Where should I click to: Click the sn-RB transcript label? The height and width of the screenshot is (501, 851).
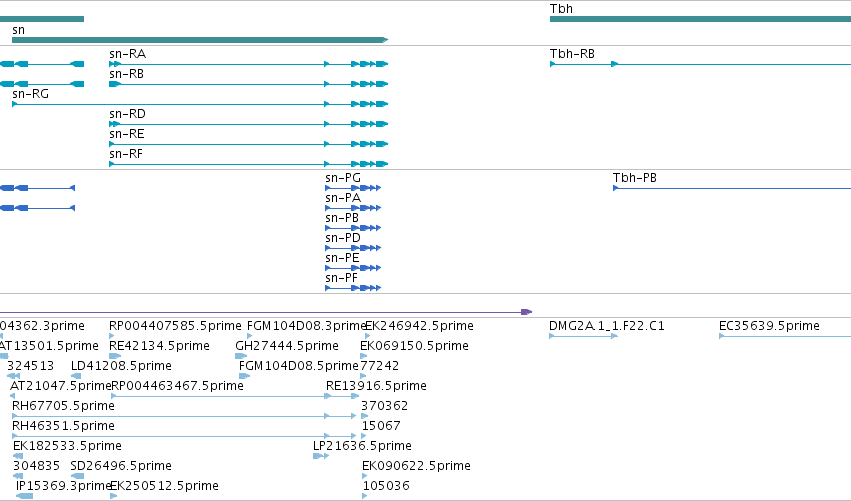coord(126,74)
